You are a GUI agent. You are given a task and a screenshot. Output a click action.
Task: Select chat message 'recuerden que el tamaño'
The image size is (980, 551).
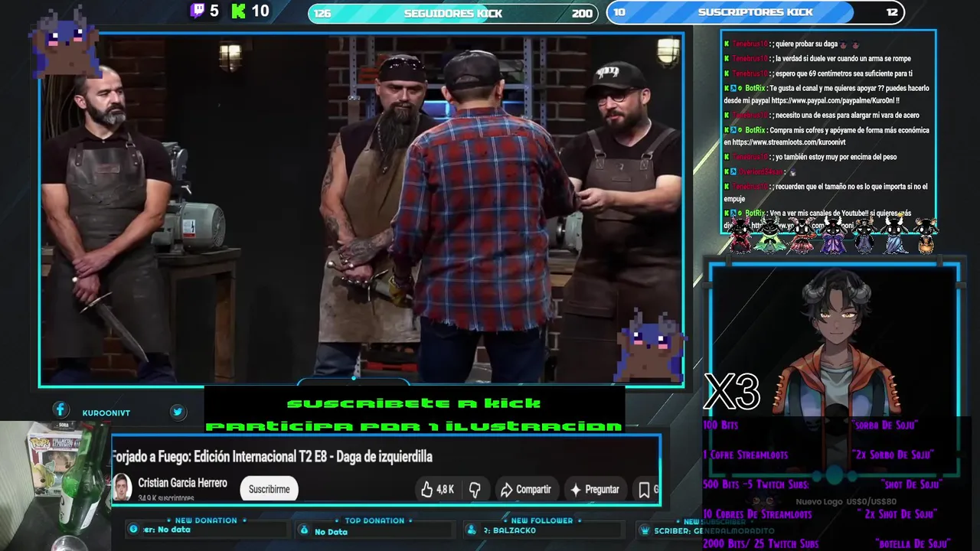[x=827, y=192]
